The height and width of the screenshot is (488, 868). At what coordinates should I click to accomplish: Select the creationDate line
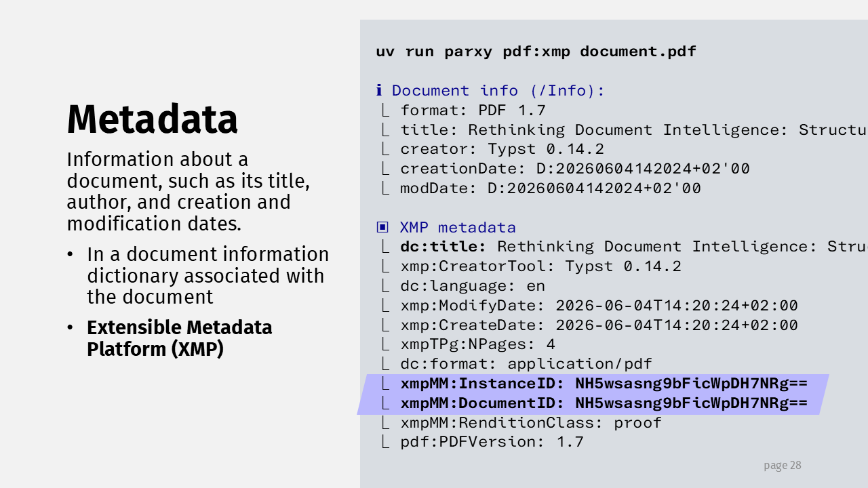pos(566,169)
